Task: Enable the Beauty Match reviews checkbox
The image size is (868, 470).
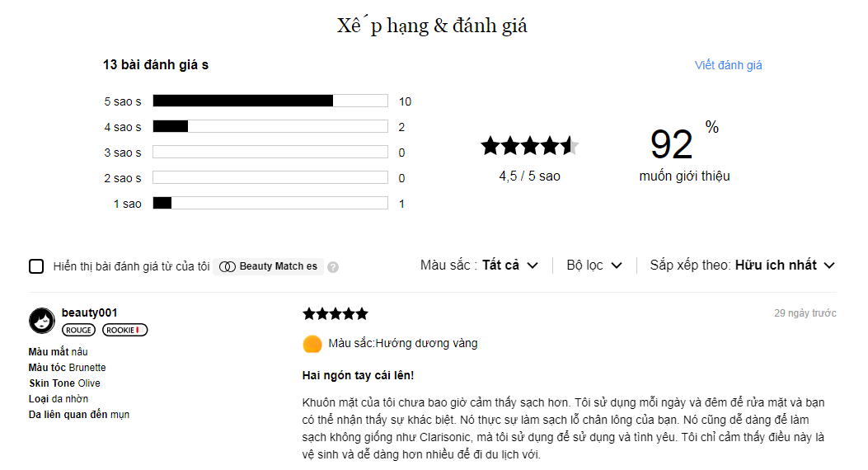Action: click(36, 266)
